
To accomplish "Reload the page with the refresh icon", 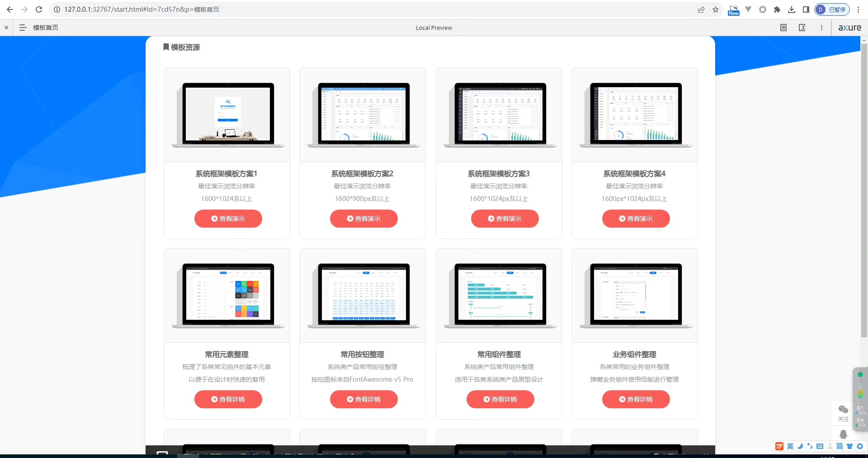I will (39, 9).
